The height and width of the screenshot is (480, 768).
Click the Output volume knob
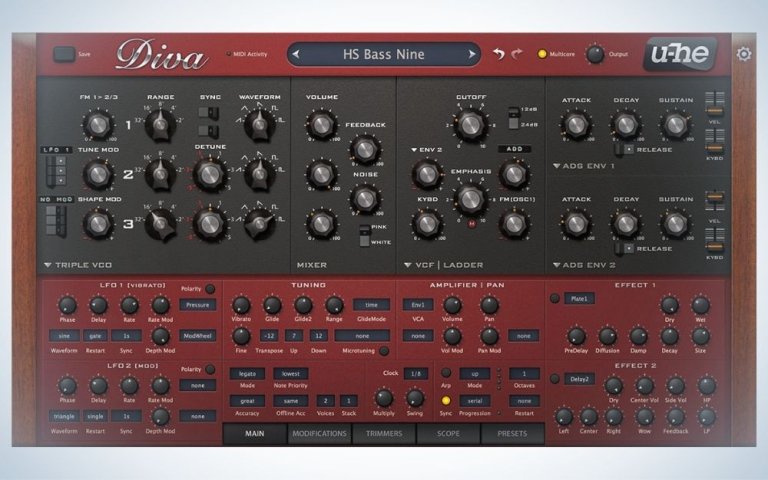coord(594,54)
